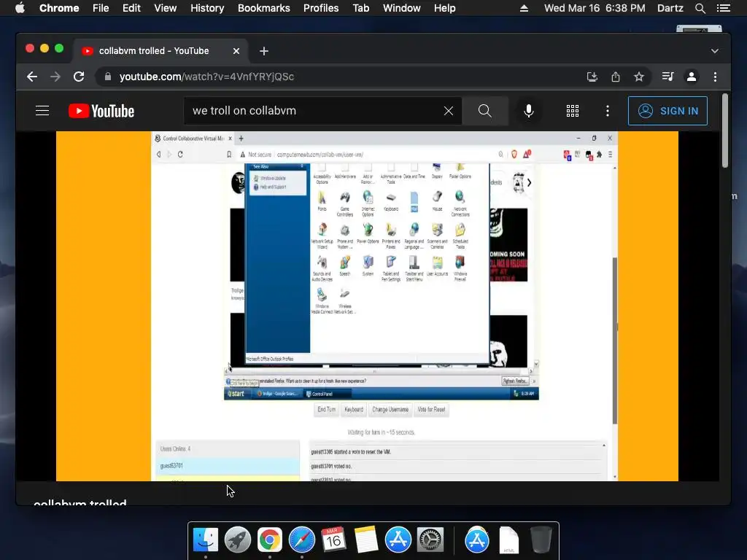
Task: Go forward one page in Chrome
Action: tap(55, 77)
